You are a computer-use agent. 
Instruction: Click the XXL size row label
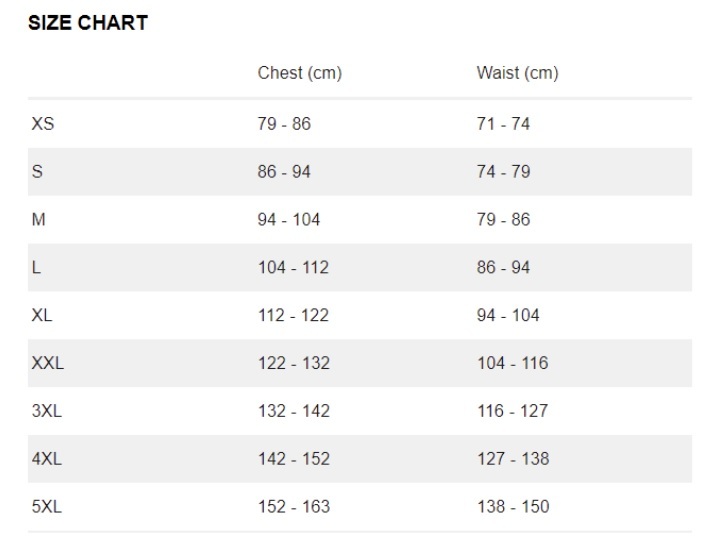tap(48, 363)
